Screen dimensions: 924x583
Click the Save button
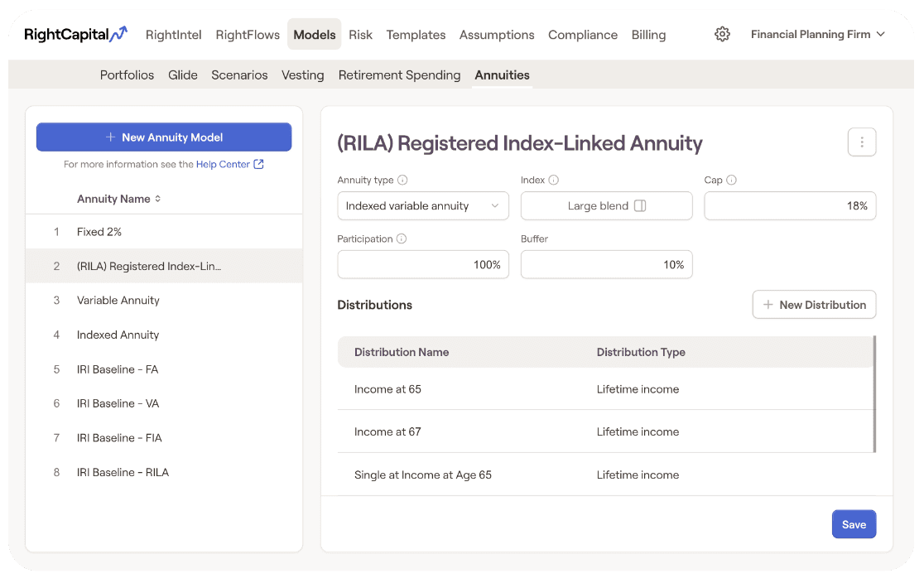point(854,524)
